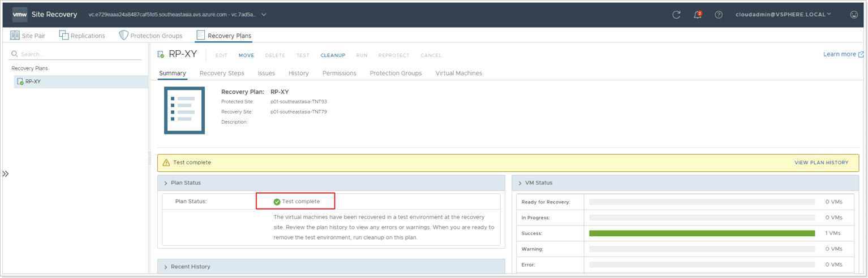Viewport: 868px width, 278px height.
Task: Open the Permissions sub-tab
Action: tap(340, 73)
